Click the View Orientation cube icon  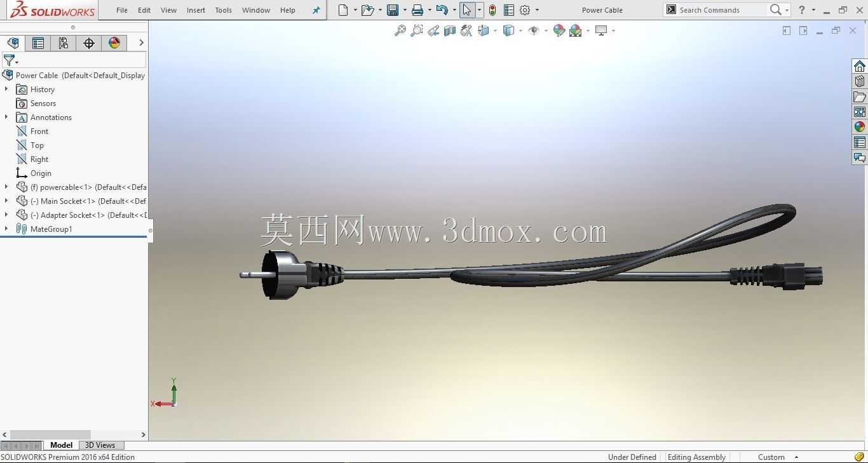[x=484, y=30]
